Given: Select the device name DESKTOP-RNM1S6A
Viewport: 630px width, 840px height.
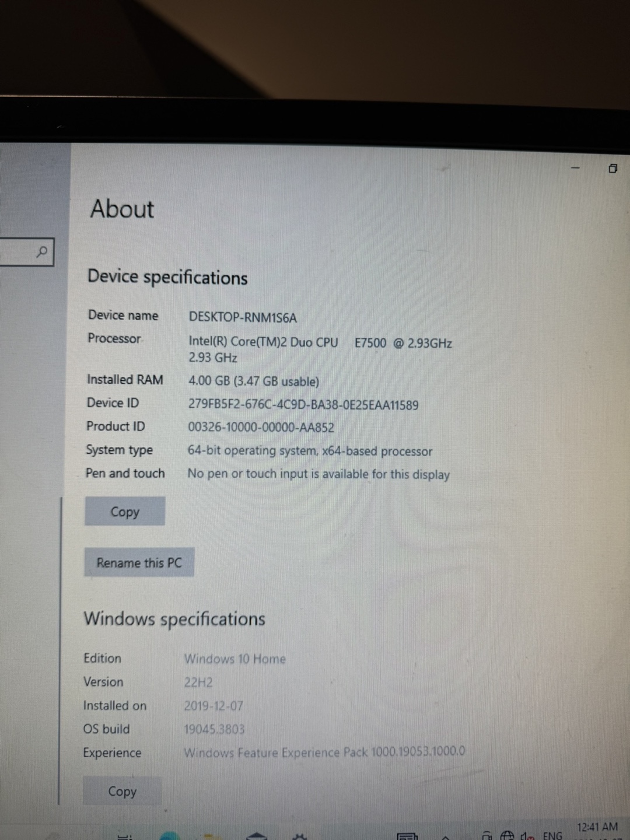Looking at the screenshot, I should [x=243, y=317].
